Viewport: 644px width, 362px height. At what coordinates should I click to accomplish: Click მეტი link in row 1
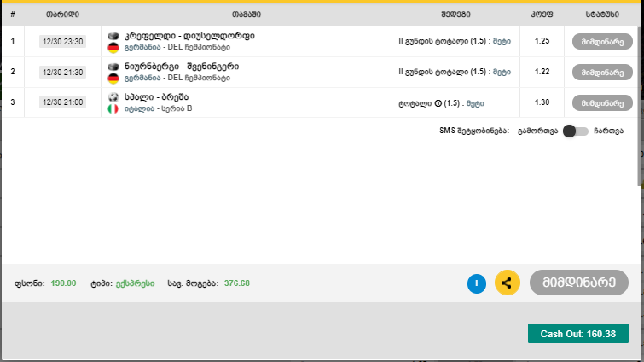pyautogui.click(x=502, y=41)
